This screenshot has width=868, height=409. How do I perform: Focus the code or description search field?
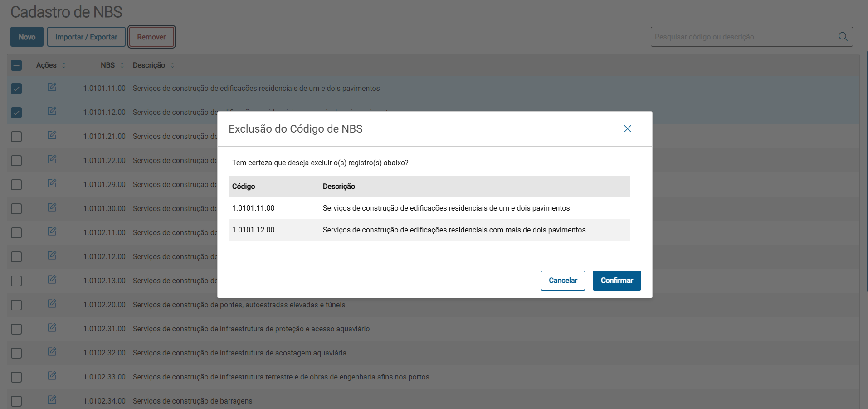pyautogui.click(x=744, y=37)
